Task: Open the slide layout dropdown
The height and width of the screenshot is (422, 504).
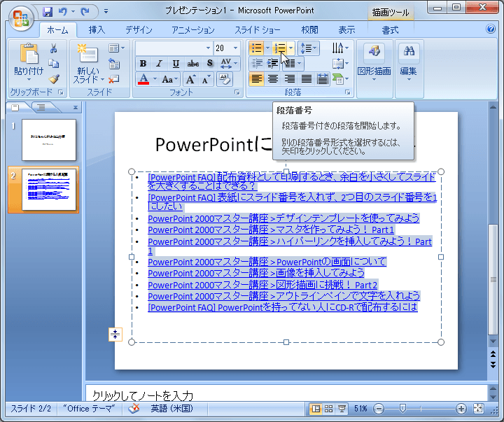Action: point(116,48)
